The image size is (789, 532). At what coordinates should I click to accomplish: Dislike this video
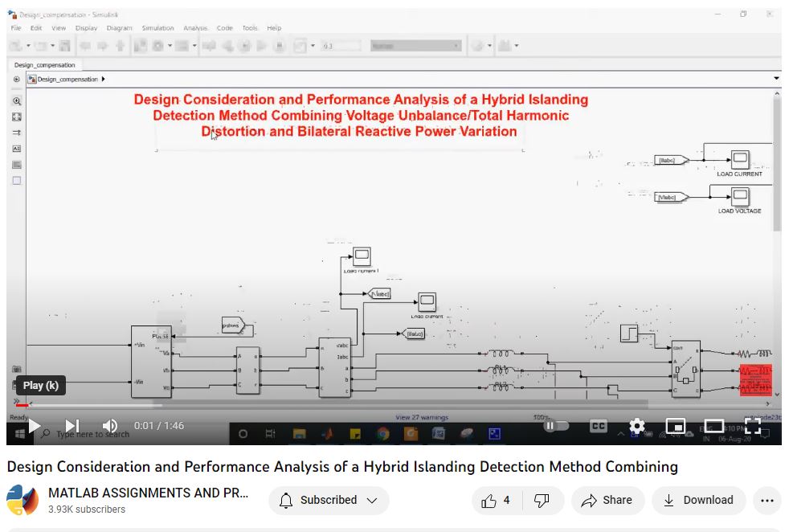click(542, 501)
